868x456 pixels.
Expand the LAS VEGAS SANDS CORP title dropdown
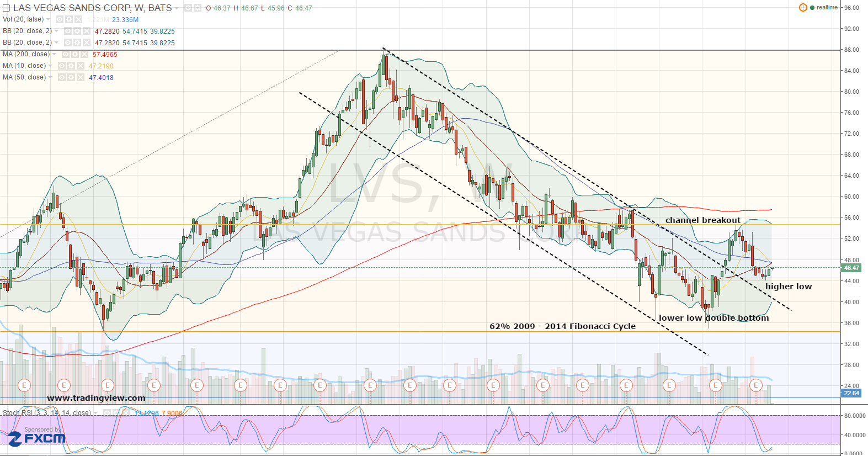coord(177,8)
